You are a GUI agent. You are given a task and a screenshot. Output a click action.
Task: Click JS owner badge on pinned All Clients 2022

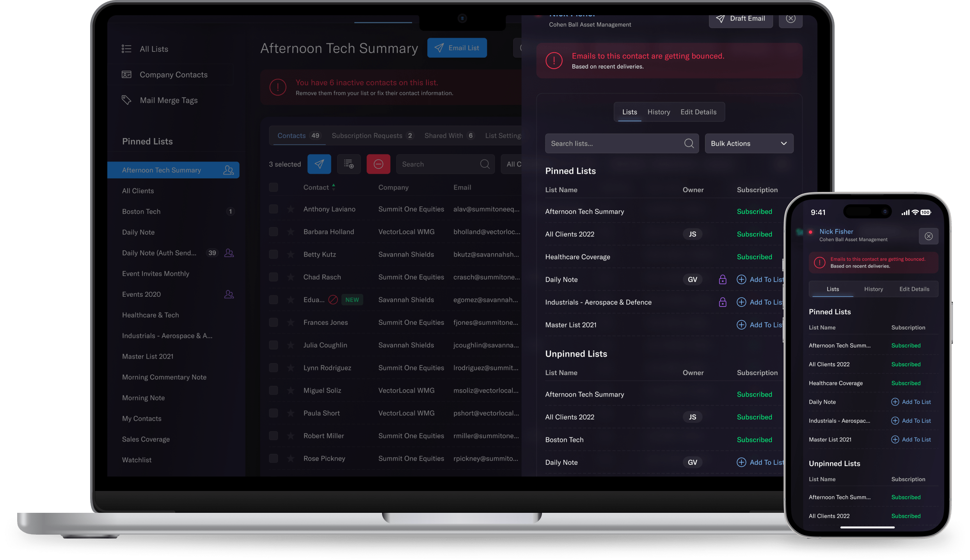tap(693, 234)
